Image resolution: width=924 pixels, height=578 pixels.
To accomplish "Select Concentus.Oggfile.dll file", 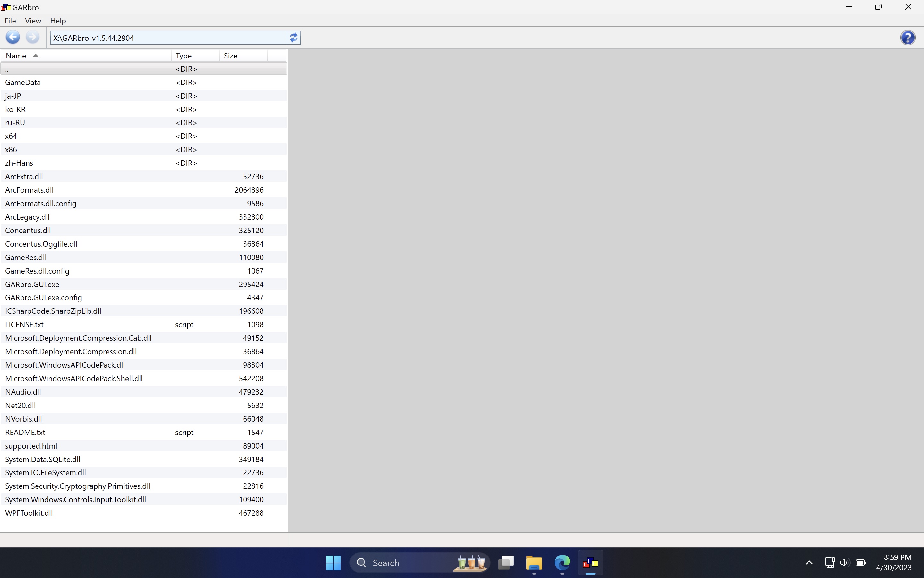I will point(143,244).
